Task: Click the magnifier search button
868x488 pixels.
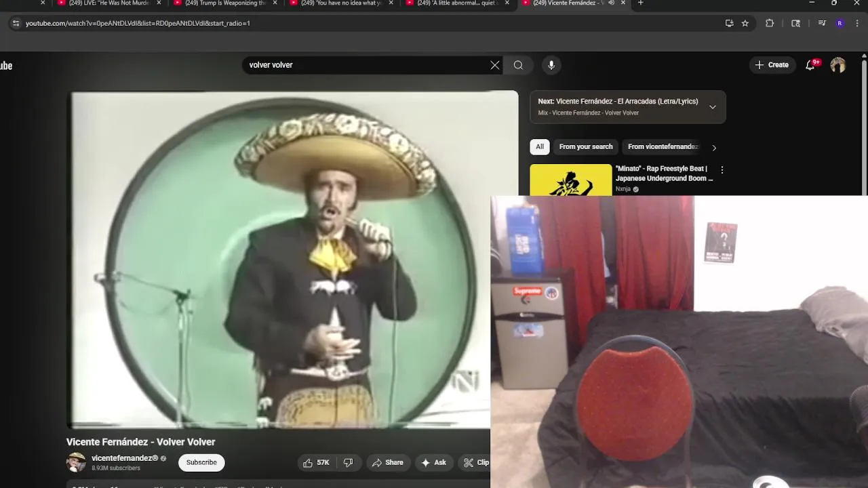Action: pos(518,65)
